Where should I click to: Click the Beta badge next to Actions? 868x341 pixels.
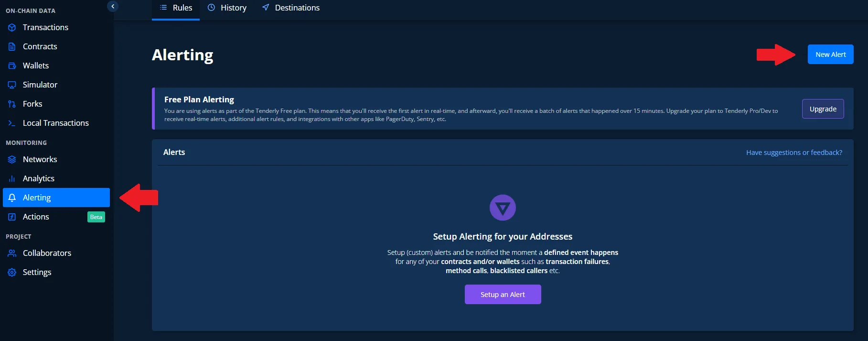pos(96,217)
